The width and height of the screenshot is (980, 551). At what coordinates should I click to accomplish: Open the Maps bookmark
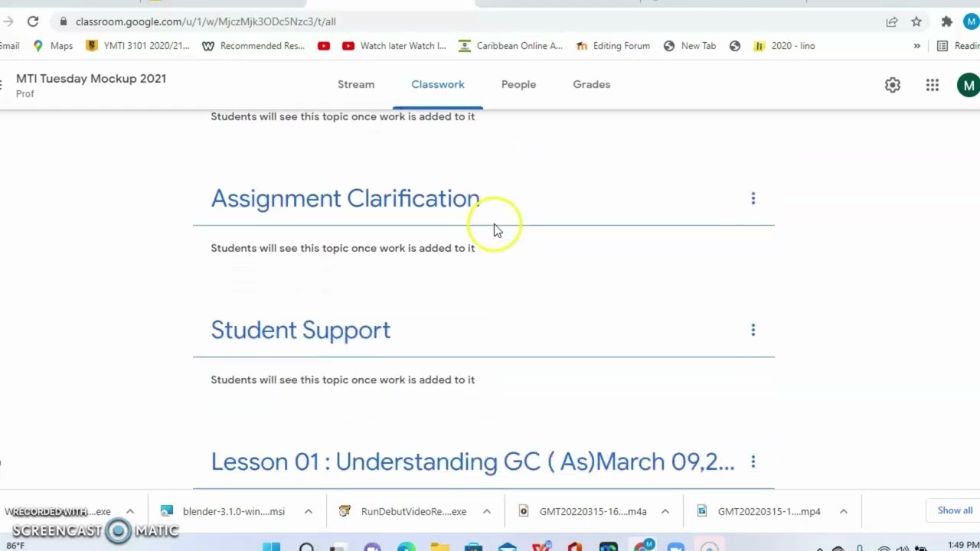tap(54, 46)
